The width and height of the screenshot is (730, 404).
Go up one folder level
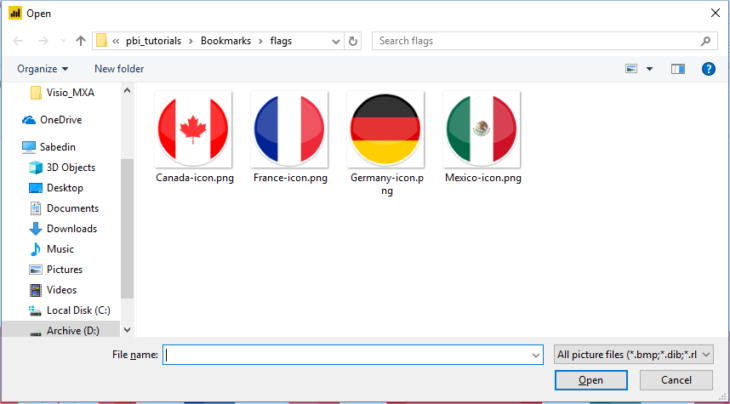81,41
